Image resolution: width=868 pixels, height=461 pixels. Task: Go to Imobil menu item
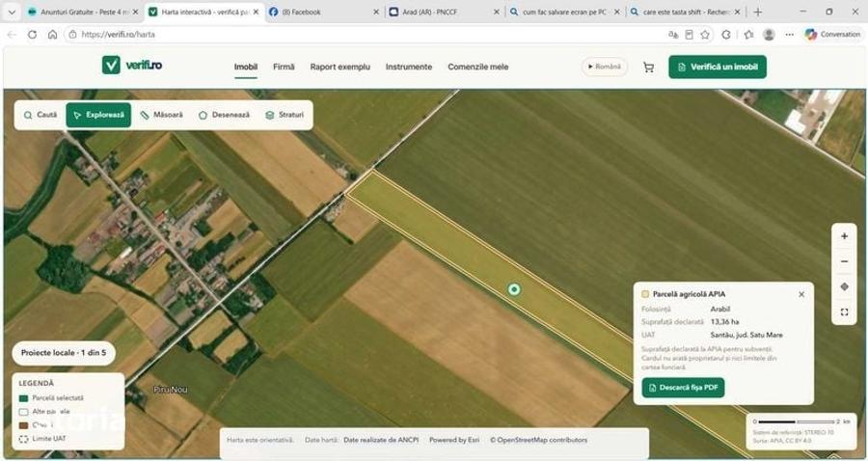click(x=246, y=67)
